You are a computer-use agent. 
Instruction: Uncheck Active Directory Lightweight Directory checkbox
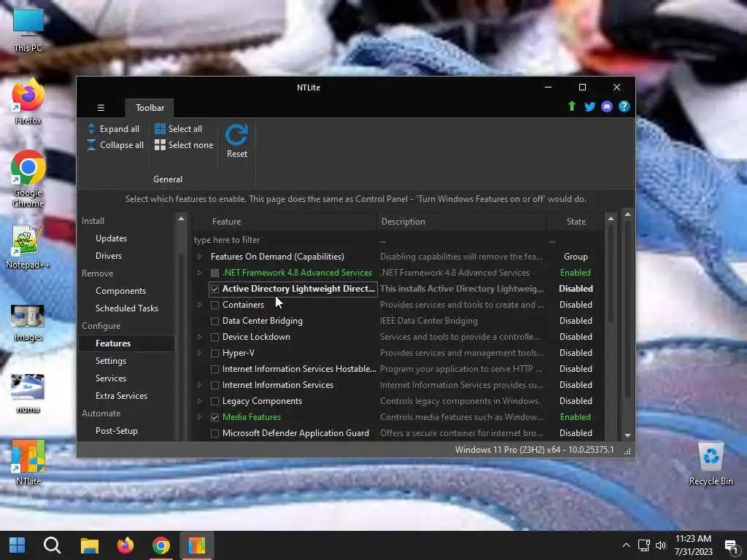215,289
